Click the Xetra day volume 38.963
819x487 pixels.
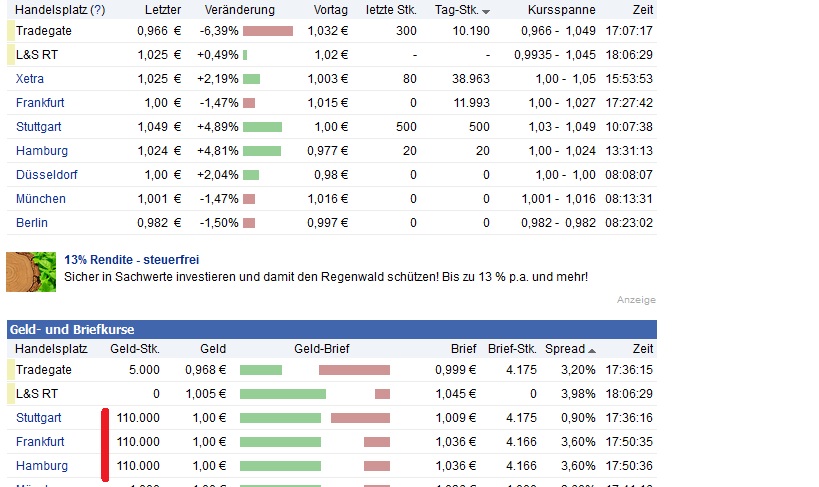(x=471, y=79)
